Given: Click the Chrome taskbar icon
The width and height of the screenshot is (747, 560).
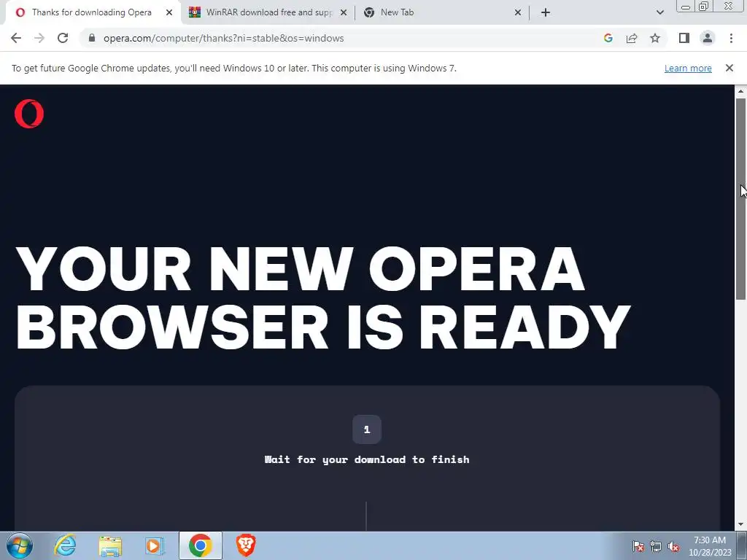Looking at the screenshot, I should point(200,545).
